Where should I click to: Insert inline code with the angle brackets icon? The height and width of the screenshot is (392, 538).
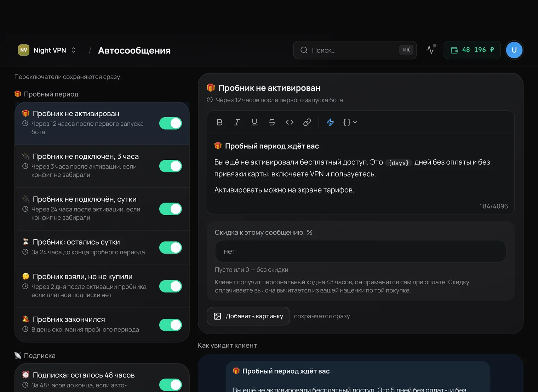coord(290,122)
